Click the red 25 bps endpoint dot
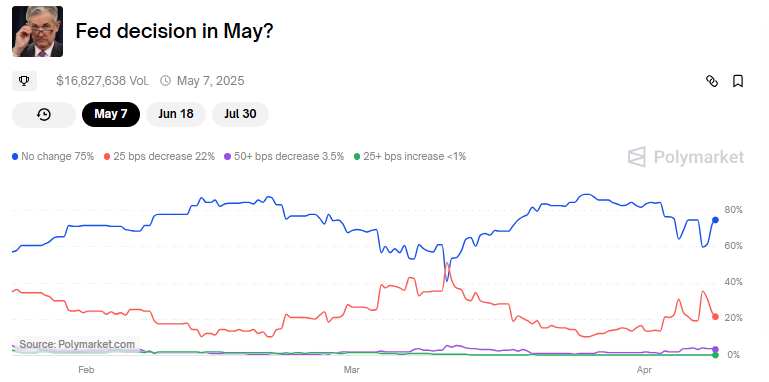This screenshot has height=382, width=769. (715, 317)
